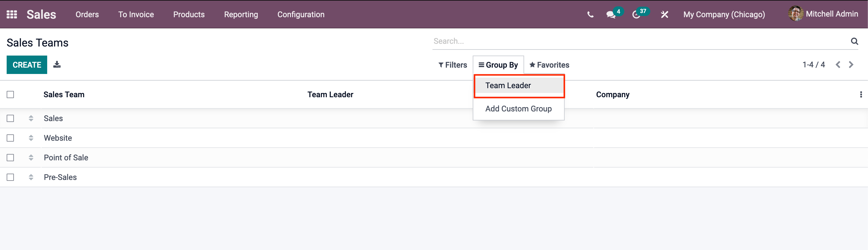Click the drag handle of Pre-Sales row

pos(31,177)
